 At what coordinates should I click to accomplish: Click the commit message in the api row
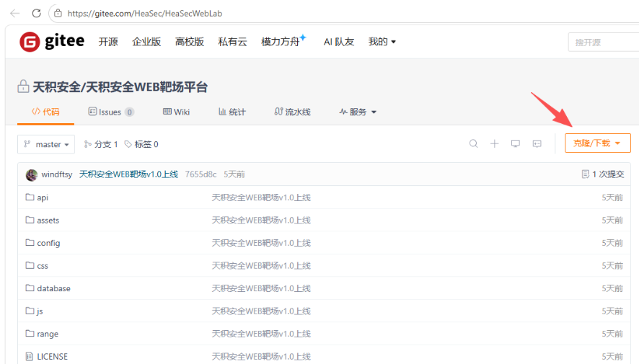[x=261, y=197]
